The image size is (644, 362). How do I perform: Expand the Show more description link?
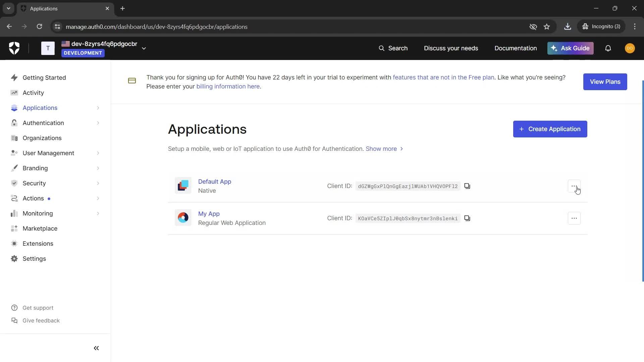tap(384, 149)
